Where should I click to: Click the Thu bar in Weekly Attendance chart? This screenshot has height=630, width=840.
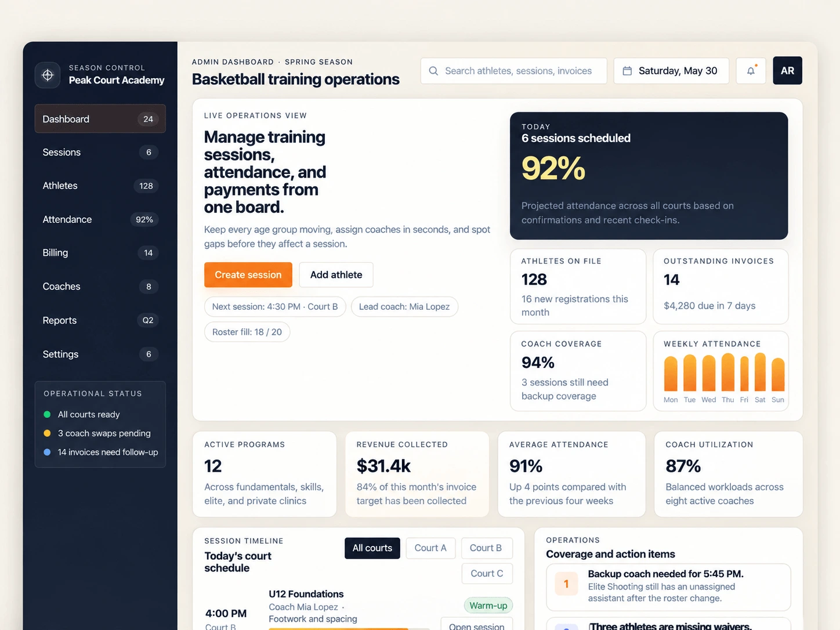click(x=728, y=372)
